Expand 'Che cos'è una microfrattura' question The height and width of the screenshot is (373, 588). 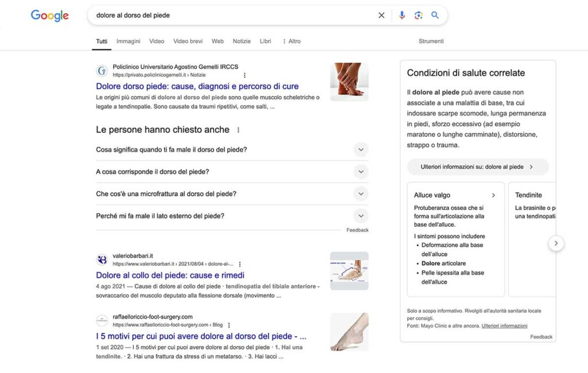coord(361,194)
